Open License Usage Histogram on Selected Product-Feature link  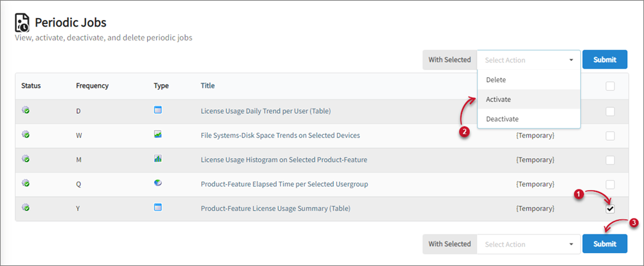pyautogui.click(x=283, y=159)
